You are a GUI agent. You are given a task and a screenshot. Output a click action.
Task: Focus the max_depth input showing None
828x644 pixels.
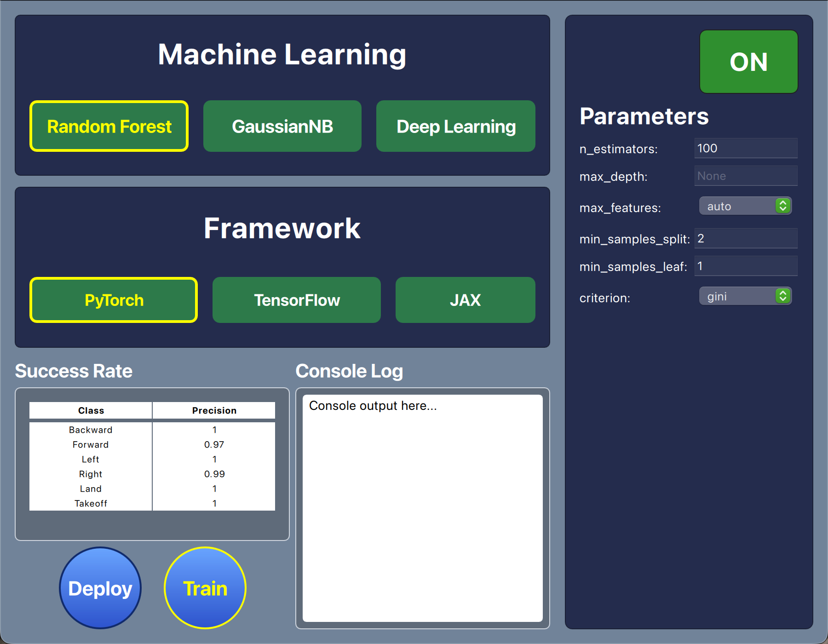tap(746, 176)
